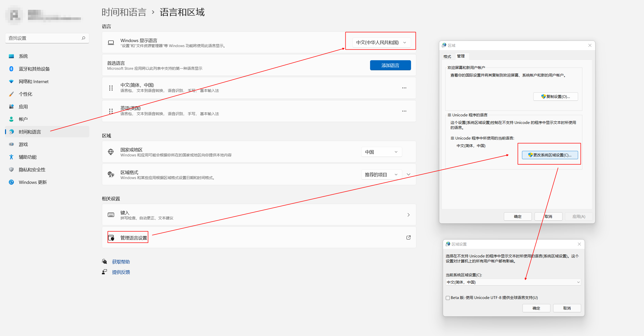Click 复制设置(O)... button
This screenshot has height=336, width=644.
pyautogui.click(x=555, y=97)
